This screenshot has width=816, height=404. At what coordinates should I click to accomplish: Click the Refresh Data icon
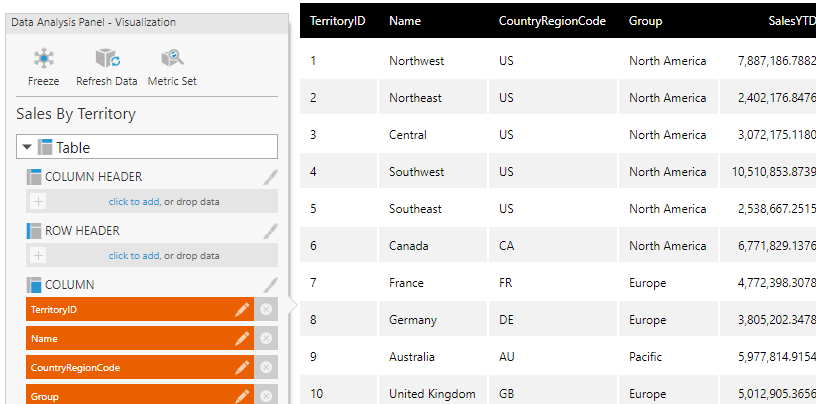tap(107, 60)
